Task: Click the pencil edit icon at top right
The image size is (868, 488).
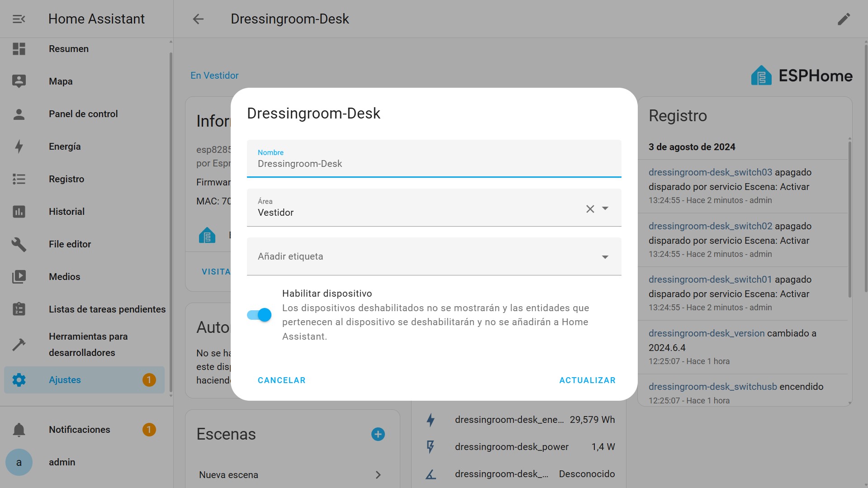Action: 844,19
